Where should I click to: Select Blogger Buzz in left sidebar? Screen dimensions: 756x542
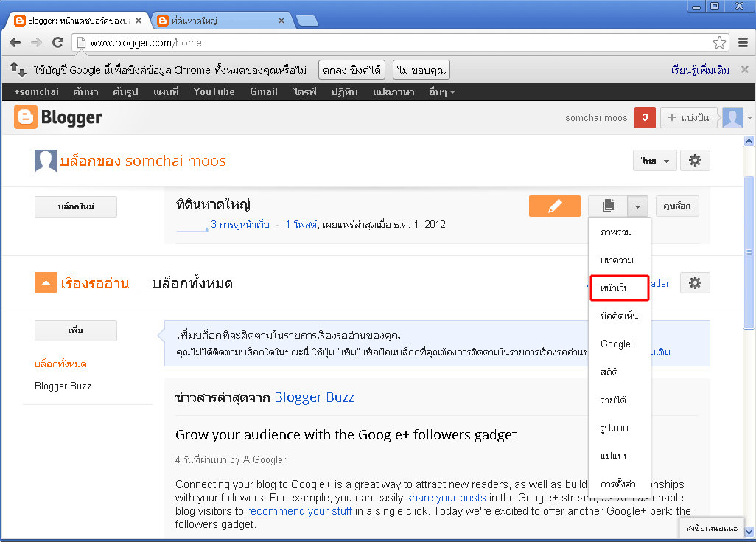tap(63, 386)
